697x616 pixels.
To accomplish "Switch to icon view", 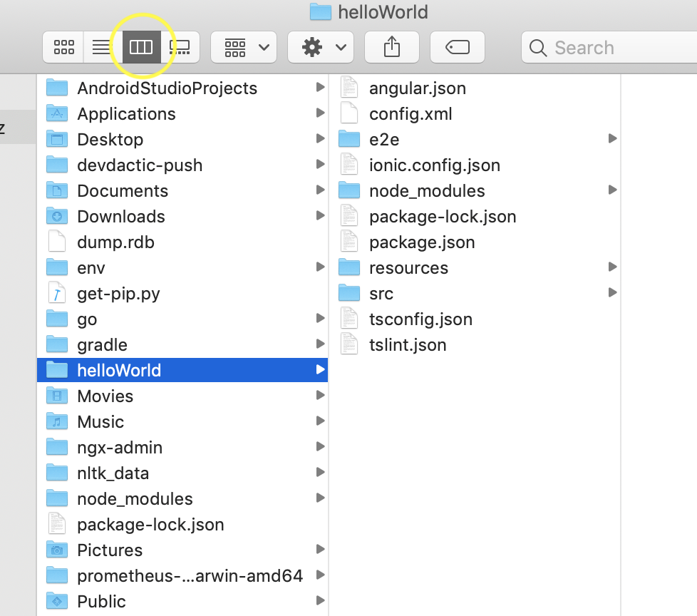I will coord(63,47).
